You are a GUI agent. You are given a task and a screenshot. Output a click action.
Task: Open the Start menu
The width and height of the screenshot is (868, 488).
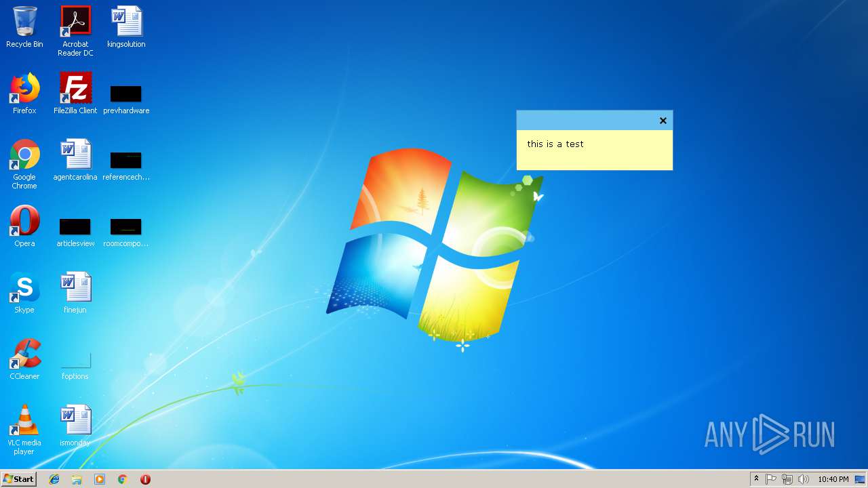point(18,479)
